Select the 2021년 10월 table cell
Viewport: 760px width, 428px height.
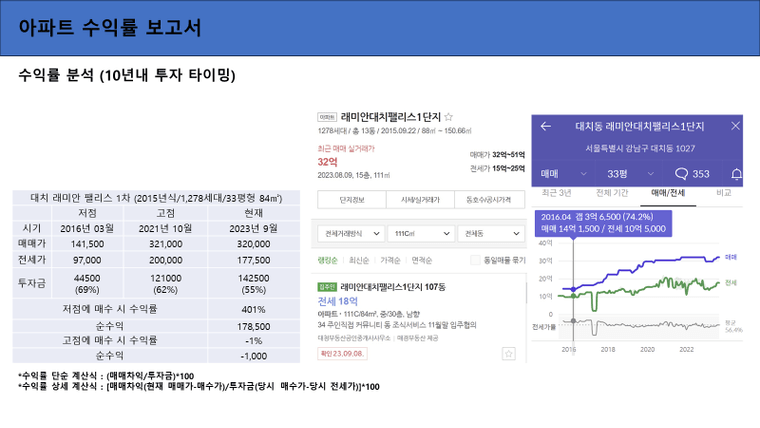pos(165,228)
